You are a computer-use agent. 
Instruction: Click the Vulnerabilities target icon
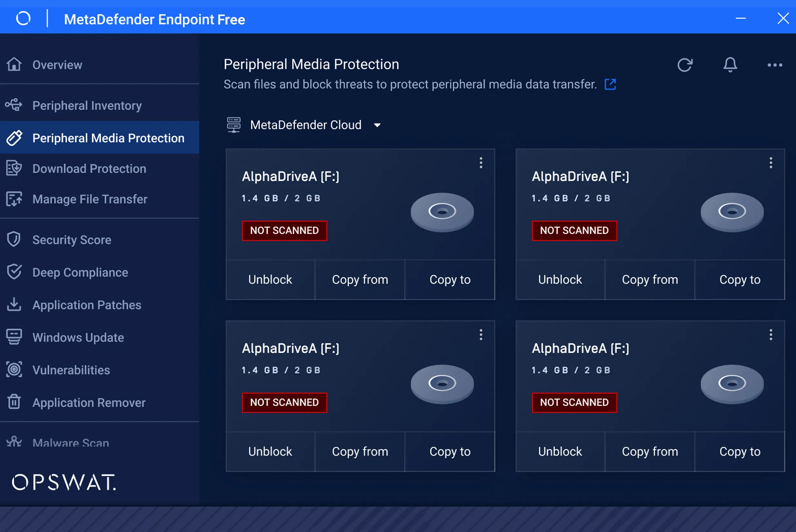pos(14,369)
